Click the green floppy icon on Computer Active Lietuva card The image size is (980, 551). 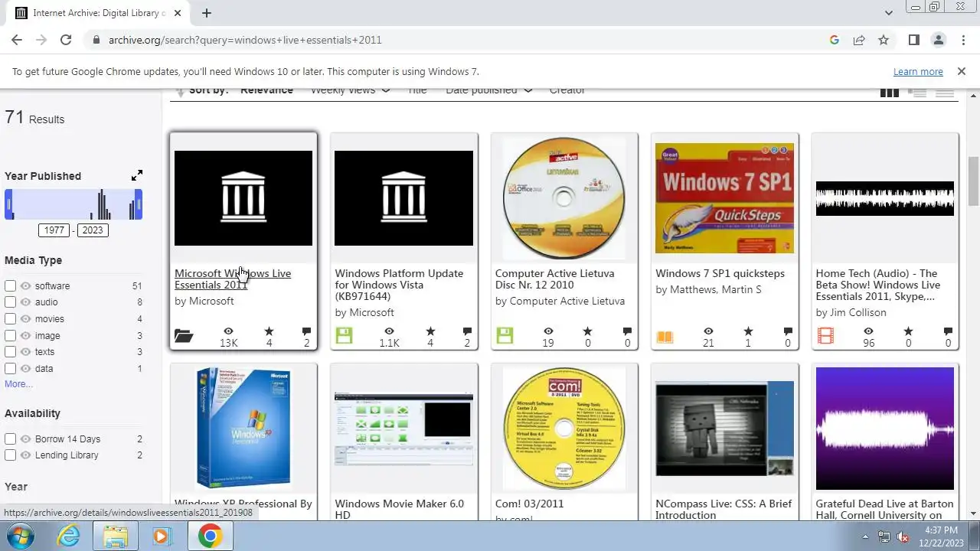tap(505, 335)
